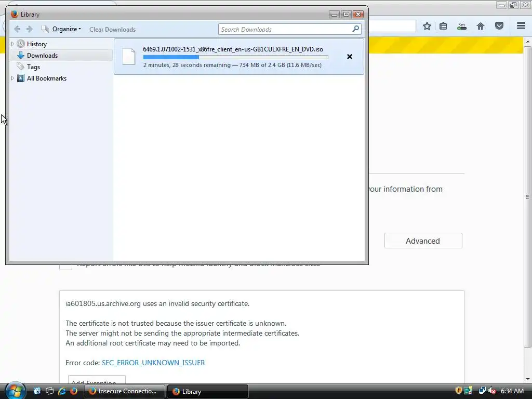This screenshot has width=532, height=399.
Task: Switch to Library taskbar button
Action: 208,391
